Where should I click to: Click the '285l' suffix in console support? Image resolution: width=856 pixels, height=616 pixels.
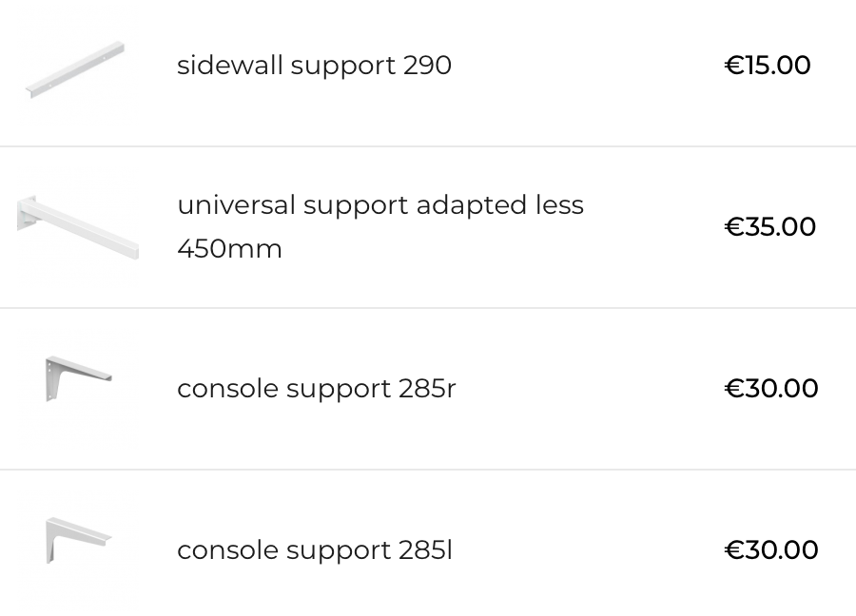coord(425,550)
